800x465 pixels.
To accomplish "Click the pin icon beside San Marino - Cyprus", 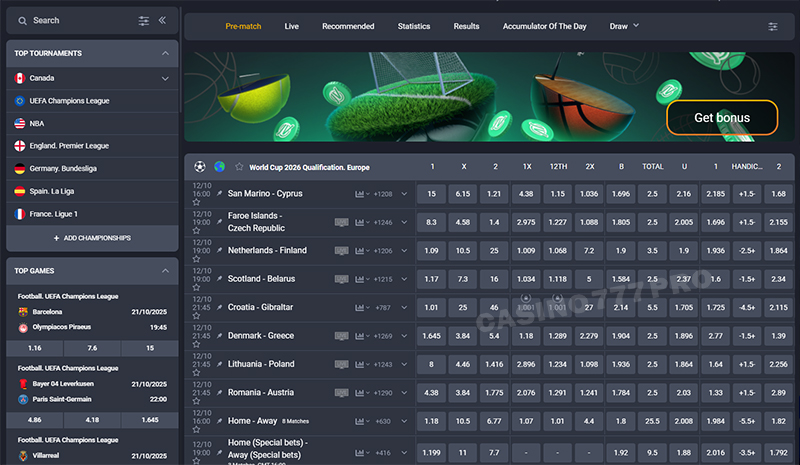I will tap(219, 193).
